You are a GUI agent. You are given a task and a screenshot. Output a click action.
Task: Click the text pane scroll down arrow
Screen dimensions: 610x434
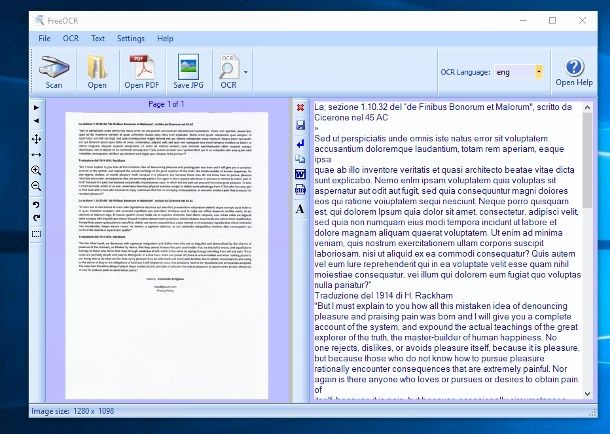pos(587,394)
